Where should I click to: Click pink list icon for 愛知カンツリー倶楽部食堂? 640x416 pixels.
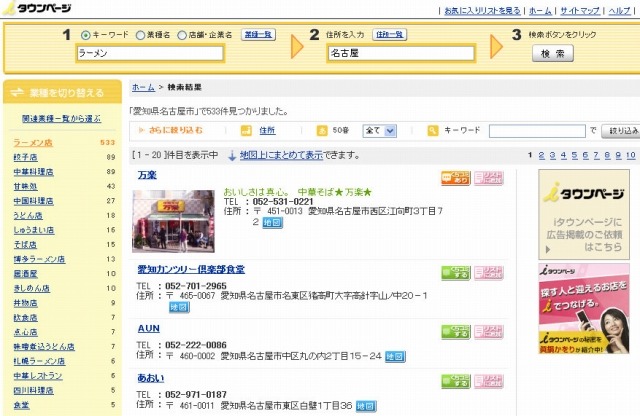(x=489, y=273)
